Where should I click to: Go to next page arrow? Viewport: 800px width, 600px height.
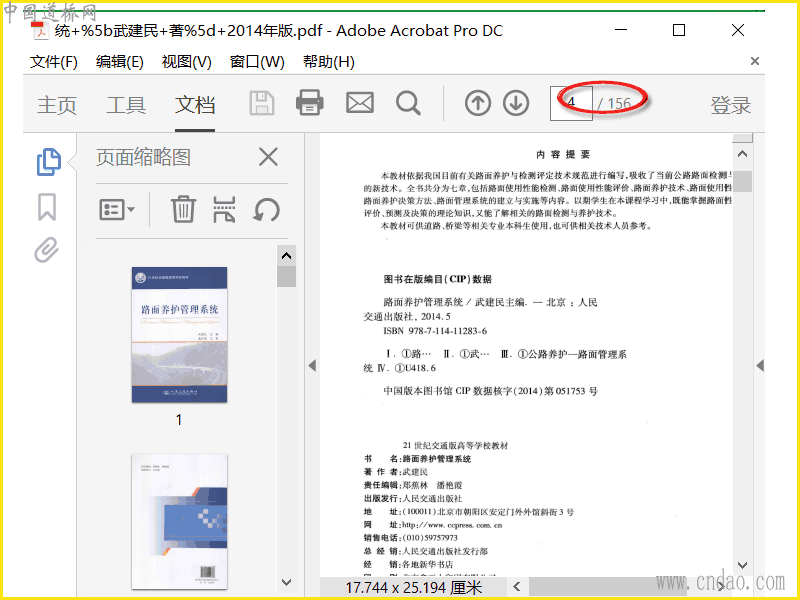(x=516, y=103)
